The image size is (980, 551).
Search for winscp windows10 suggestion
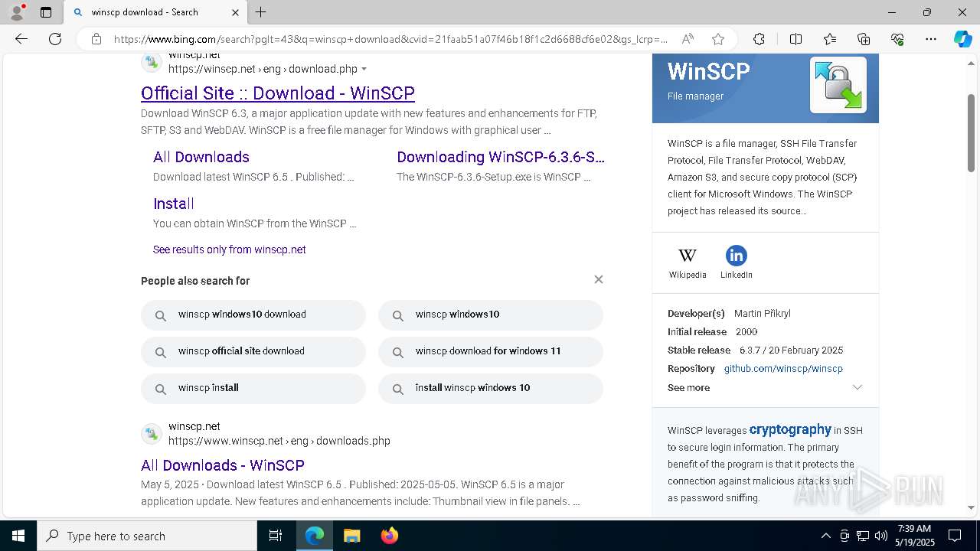(x=491, y=315)
